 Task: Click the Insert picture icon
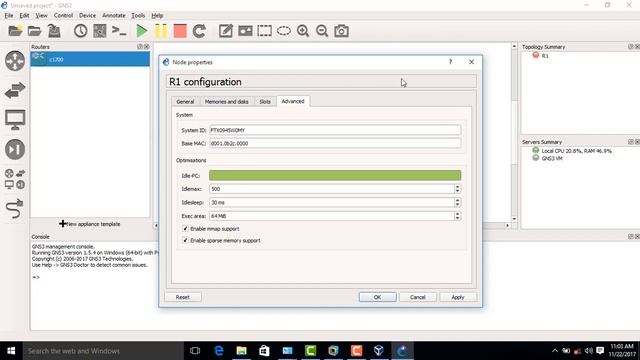pyautogui.click(x=245, y=31)
